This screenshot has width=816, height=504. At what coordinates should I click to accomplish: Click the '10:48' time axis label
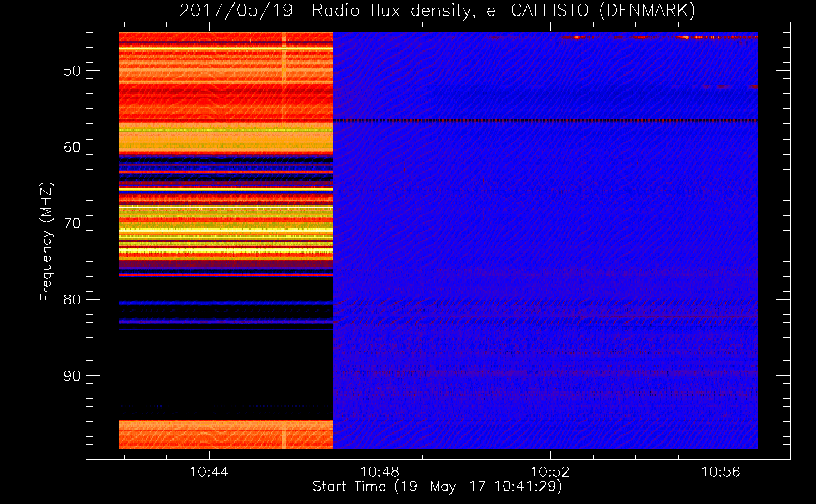379,472
